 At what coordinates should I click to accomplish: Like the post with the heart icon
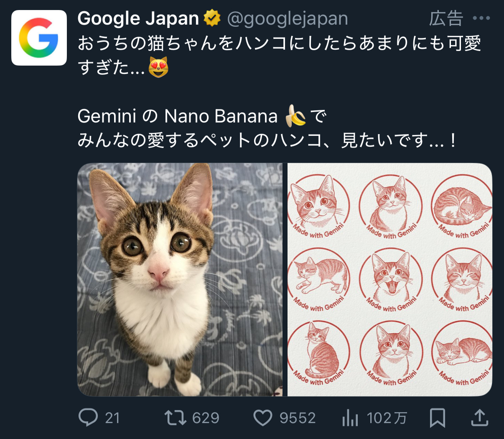[263, 418]
